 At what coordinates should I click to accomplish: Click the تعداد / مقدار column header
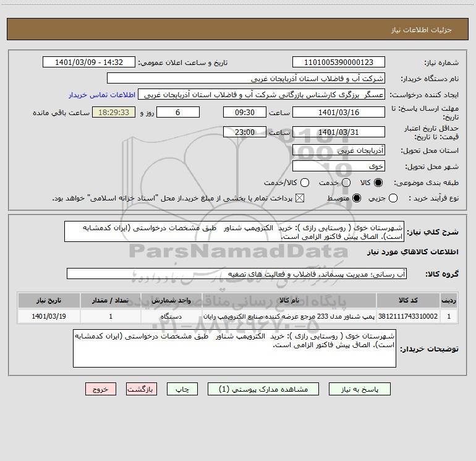(111, 300)
